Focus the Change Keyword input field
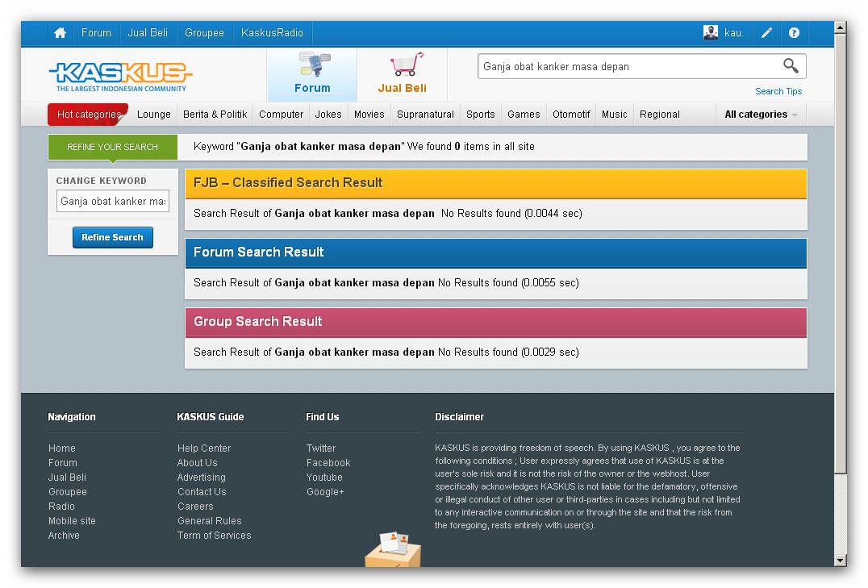The image size is (868, 588). click(113, 201)
